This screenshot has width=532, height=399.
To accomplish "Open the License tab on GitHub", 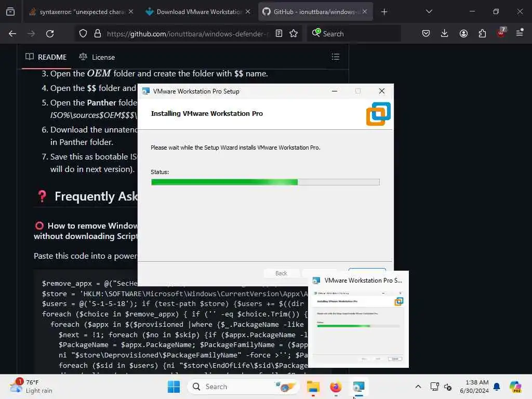I will point(97,57).
